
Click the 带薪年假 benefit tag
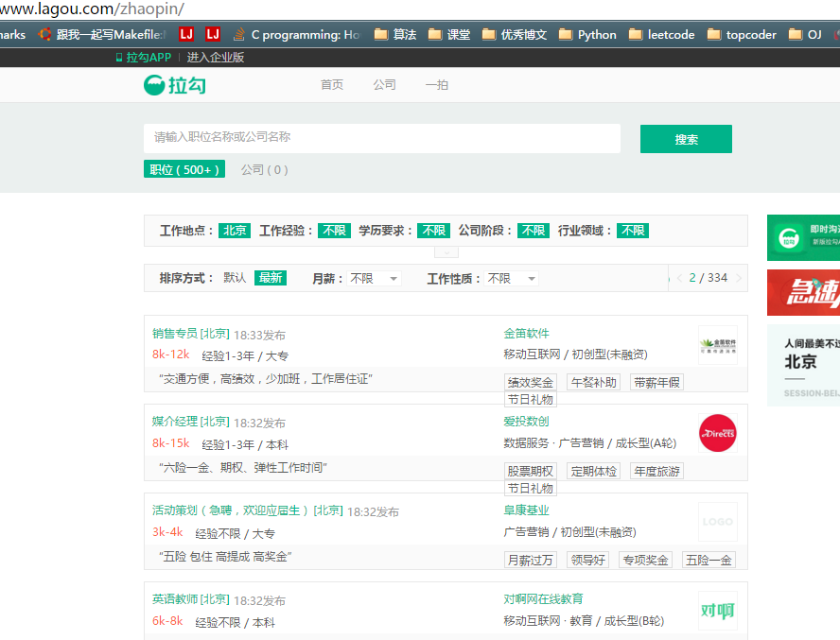[656, 383]
